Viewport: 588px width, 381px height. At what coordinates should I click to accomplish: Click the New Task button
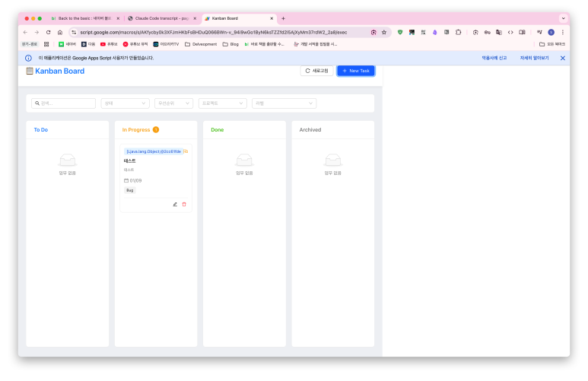pos(355,71)
